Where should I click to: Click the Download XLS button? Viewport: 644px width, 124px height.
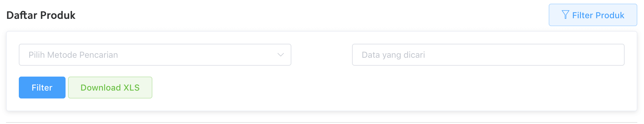click(110, 88)
